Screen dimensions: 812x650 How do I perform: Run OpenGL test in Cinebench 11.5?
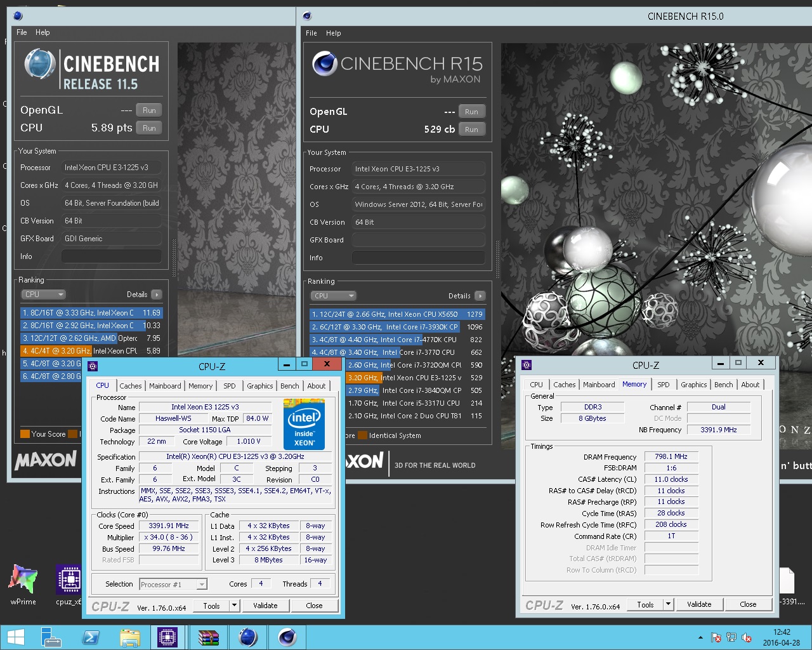149,110
